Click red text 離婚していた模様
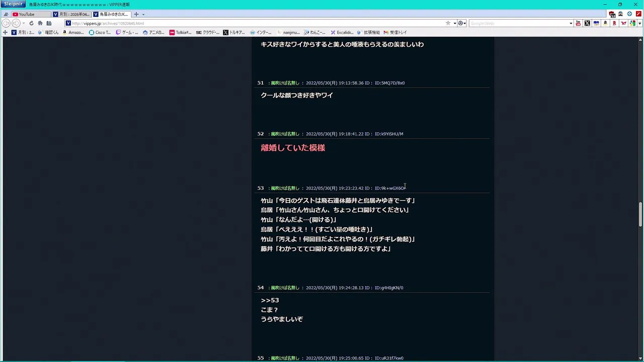The width and height of the screenshot is (644, 362). 293,148
